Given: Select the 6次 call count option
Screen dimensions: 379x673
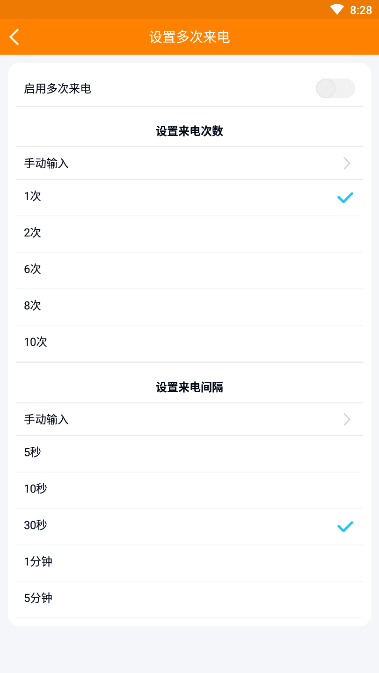Looking at the screenshot, I should coord(189,270).
